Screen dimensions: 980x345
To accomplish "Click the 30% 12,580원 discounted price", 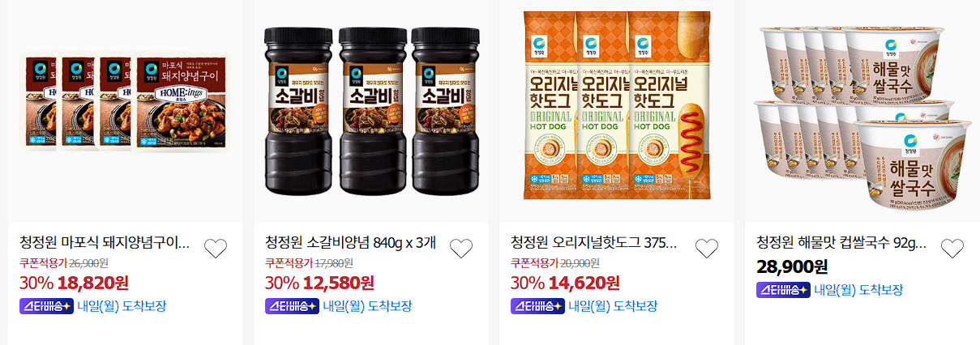I will click(319, 283).
